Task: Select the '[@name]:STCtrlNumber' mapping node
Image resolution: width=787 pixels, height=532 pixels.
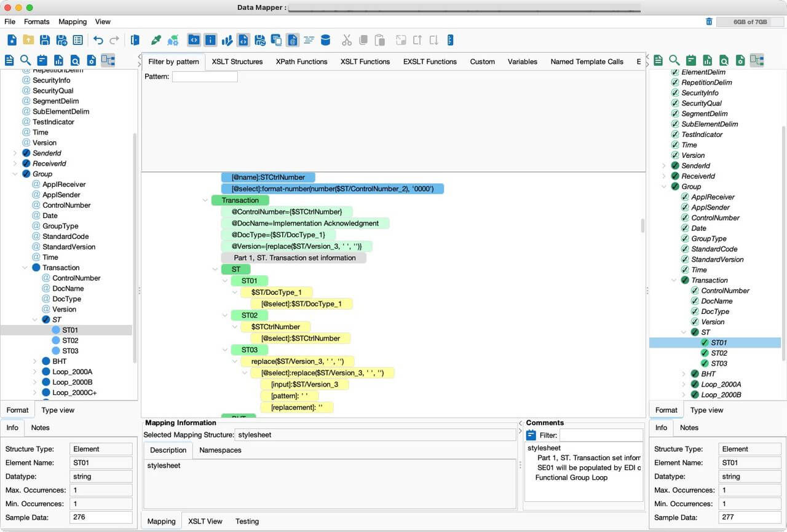Action: 268,177
